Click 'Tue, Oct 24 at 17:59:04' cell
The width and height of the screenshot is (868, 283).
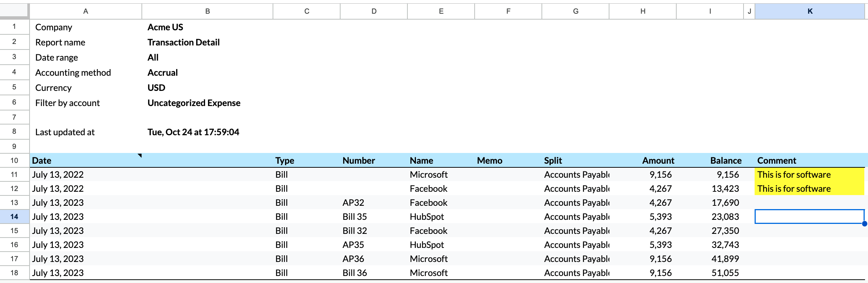pyautogui.click(x=208, y=132)
